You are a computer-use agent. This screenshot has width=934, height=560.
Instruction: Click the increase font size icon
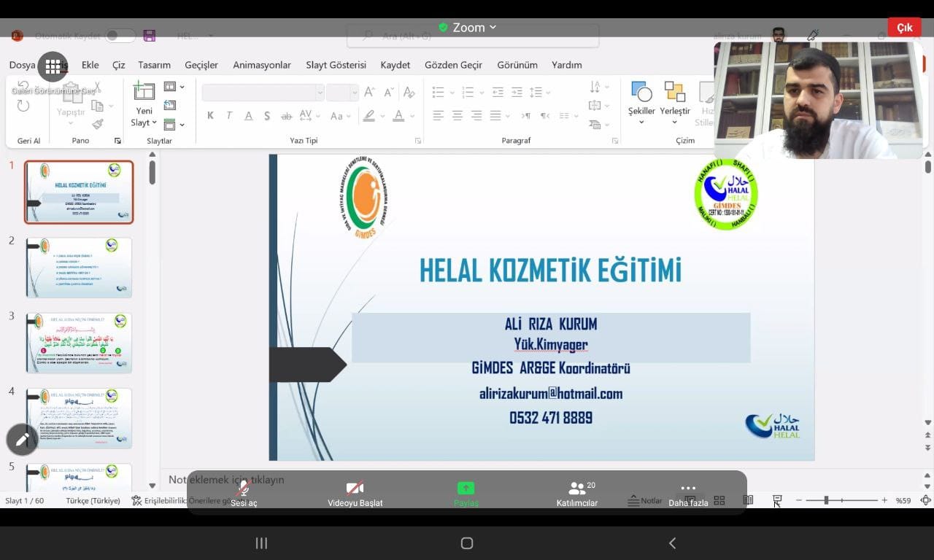[369, 92]
